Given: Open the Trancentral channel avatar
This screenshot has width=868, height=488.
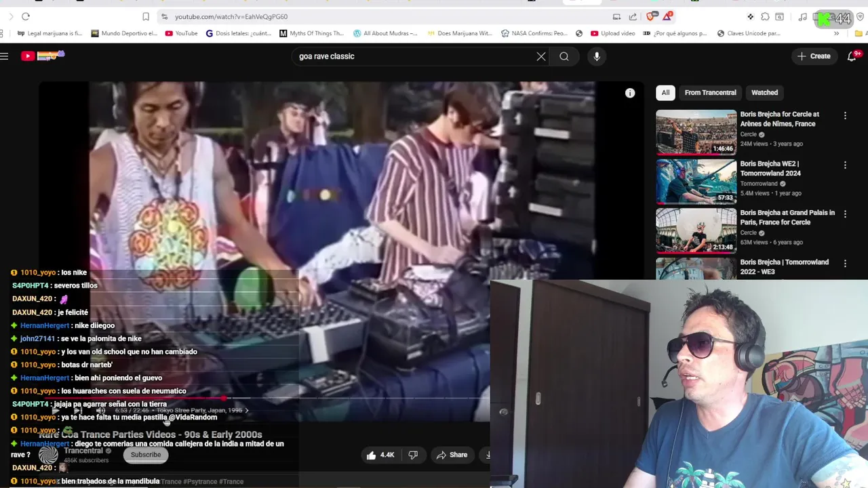Looking at the screenshot, I should (x=48, y=455).
